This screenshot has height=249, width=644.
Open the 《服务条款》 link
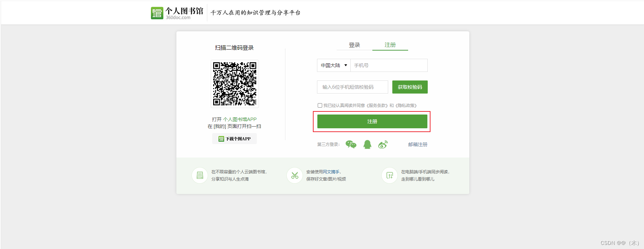tap(377, 106)
